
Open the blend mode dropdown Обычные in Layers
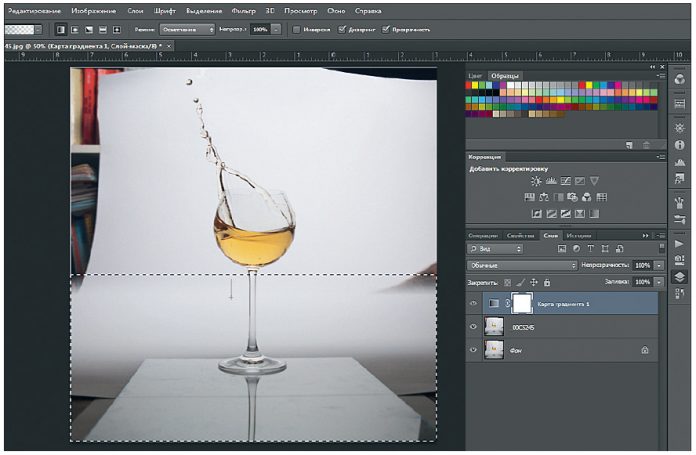pyautogui.click(x=522, y=265)
